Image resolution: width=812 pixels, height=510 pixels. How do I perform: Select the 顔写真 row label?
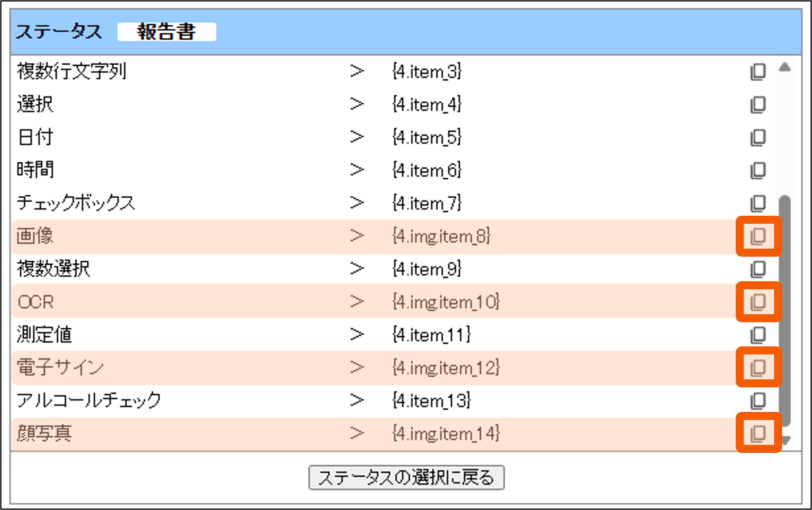[44, 433]
